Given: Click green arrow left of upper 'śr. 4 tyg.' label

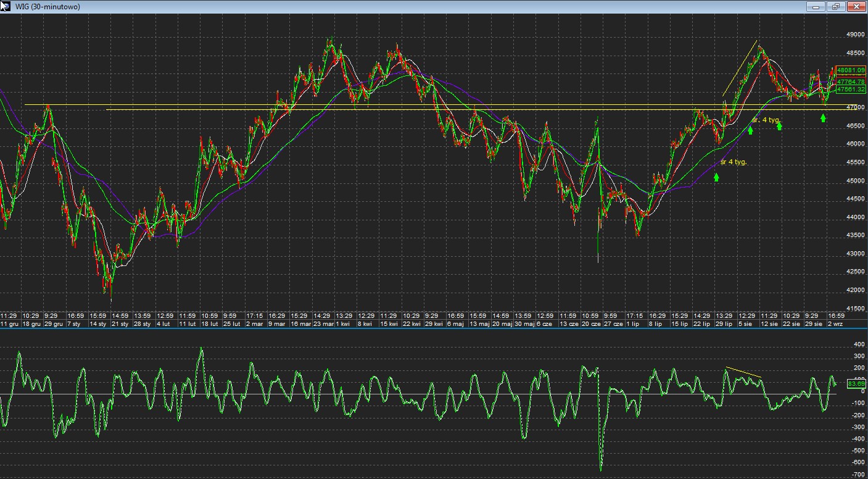Looking at the screenshot, I should [750, 130].
